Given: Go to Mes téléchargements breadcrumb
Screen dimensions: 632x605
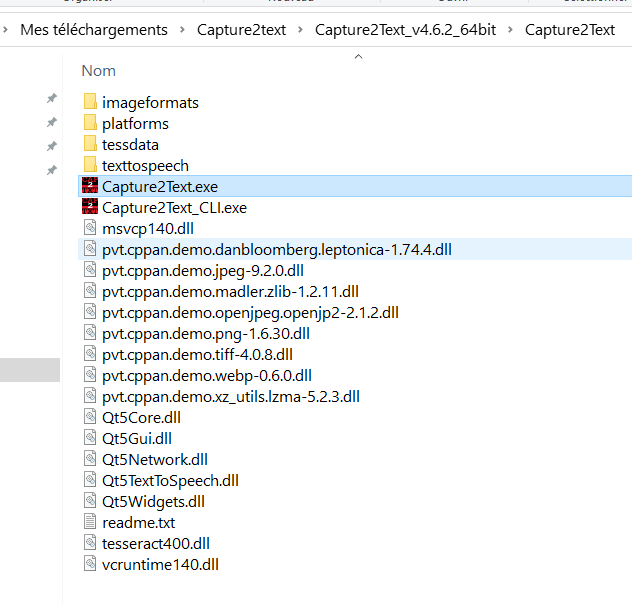Looking at the screenshot, I should pos(94,30).
